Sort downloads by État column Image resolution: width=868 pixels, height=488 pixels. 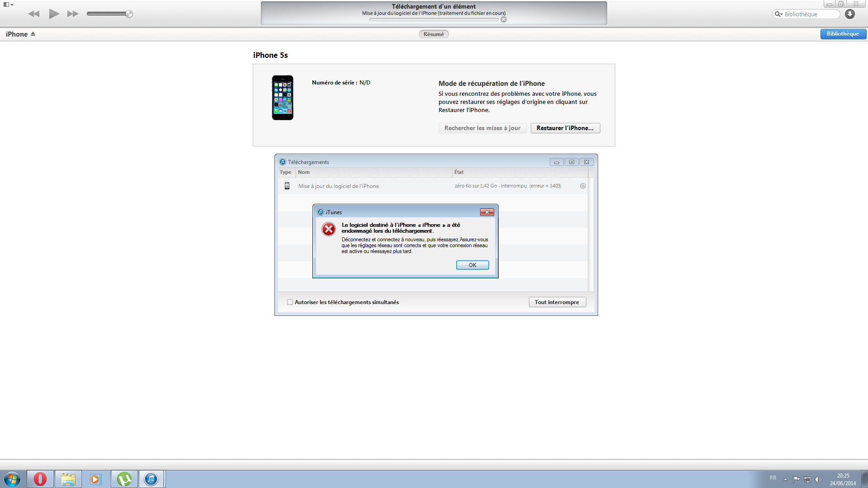pos(520,172)
